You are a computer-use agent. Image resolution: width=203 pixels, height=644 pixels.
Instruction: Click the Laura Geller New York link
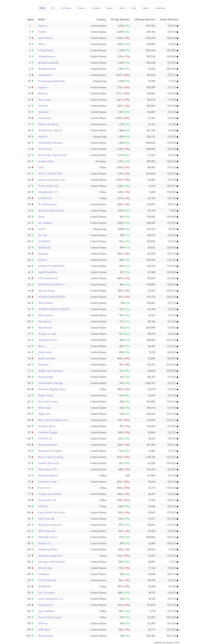(x=51, y=512)
